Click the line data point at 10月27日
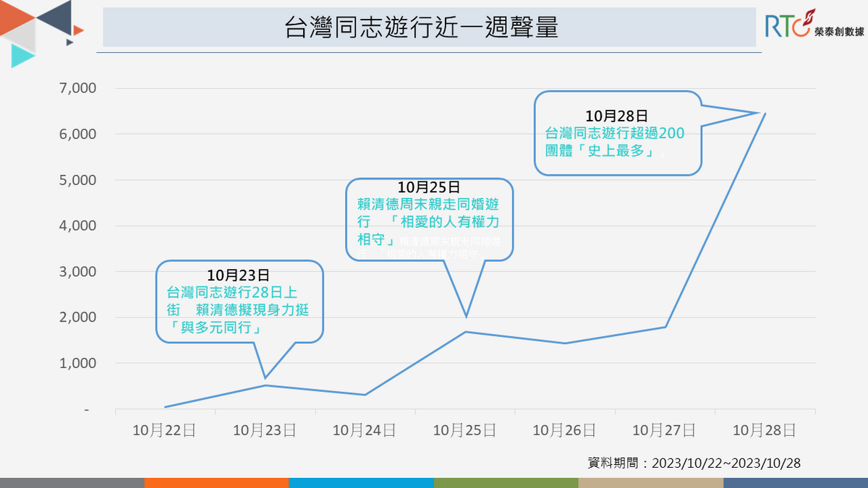The image size is (868, 488). coord(665,327)
